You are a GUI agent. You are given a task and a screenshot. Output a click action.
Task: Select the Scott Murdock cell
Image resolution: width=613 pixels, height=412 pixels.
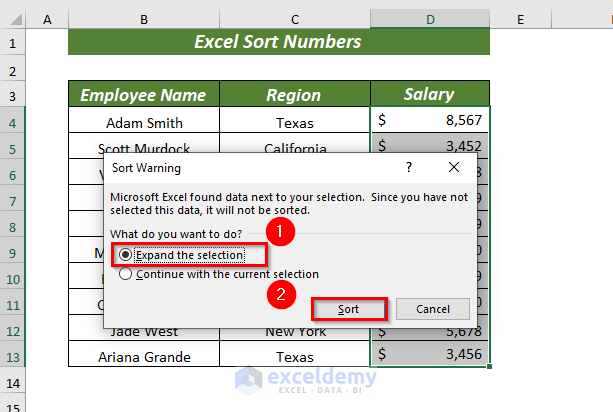(x=144, y=144)
